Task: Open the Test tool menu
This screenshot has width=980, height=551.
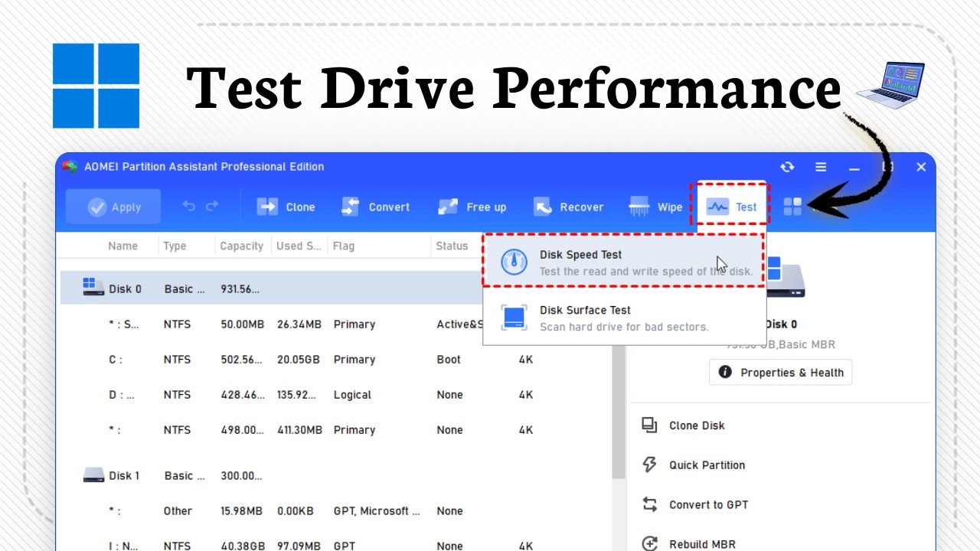Action: [730, 207]
